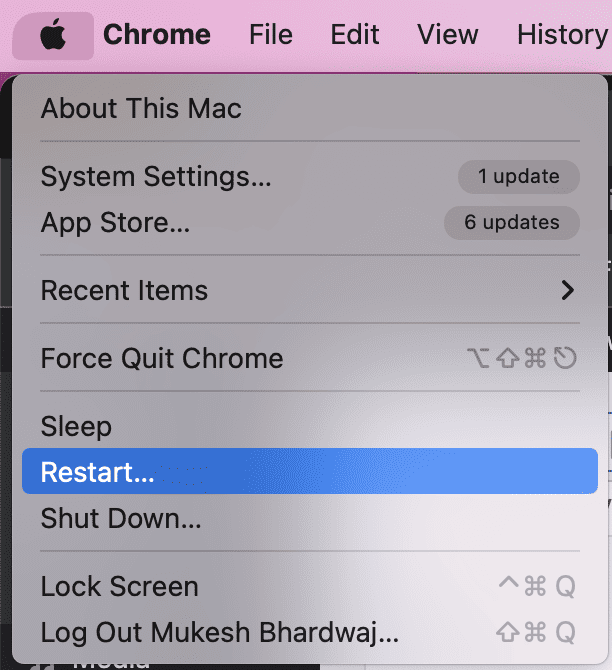Click the Apple logo menu icon

(x=52, y=36)
